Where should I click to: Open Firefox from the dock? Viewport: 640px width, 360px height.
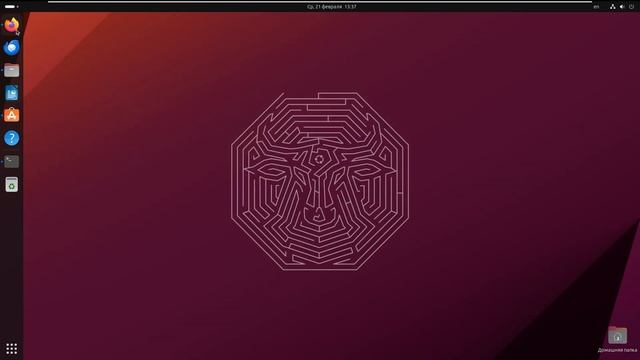click(x=11, y=25)
